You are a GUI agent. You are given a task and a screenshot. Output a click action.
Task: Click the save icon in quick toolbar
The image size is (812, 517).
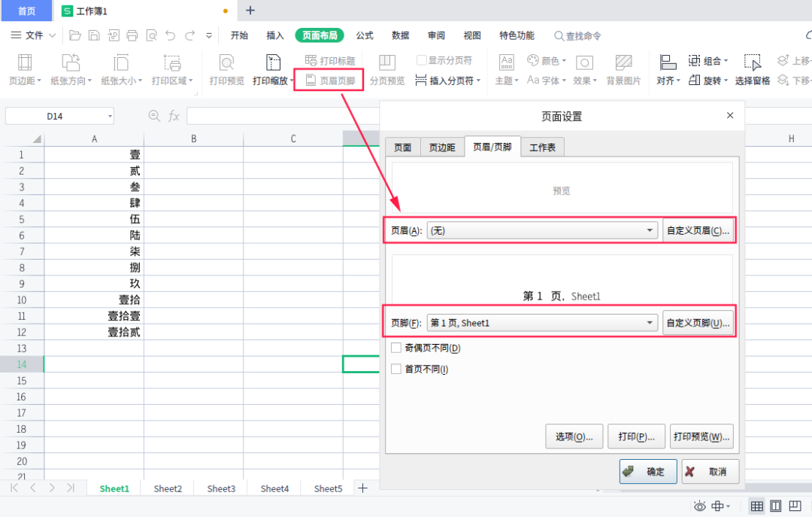click(94, 35)
